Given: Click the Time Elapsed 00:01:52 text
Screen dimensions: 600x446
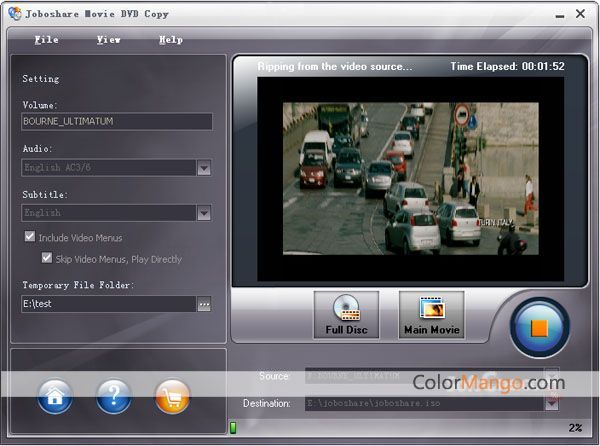Looking at the screenshot, I should pos(507,67).
